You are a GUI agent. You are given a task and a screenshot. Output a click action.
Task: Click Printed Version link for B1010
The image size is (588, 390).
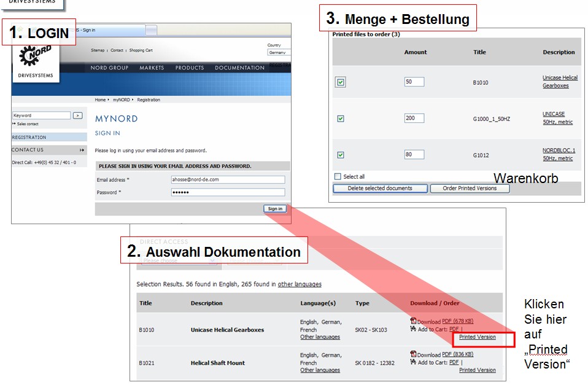pyautogui.click(x=478, y=337)
